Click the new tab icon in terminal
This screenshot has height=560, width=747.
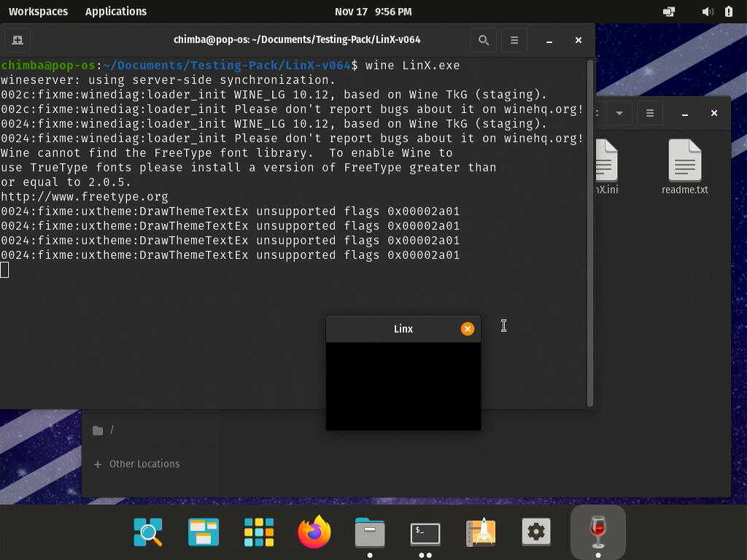click(18, 40)
